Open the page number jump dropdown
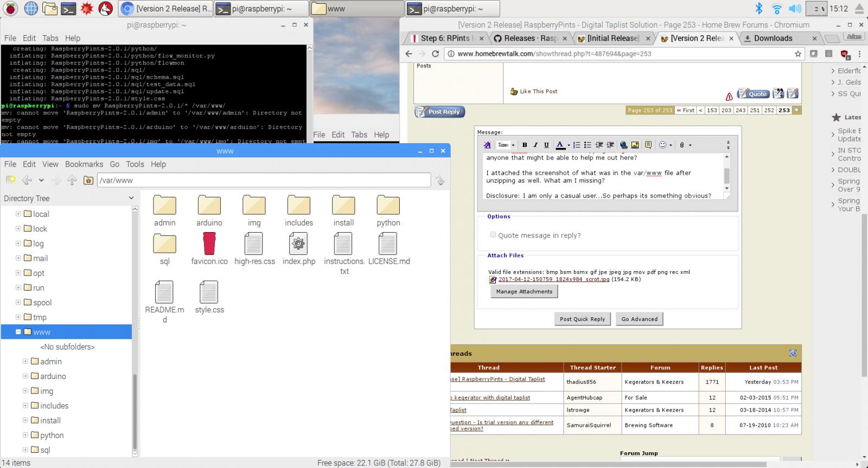 coord(796,110)
